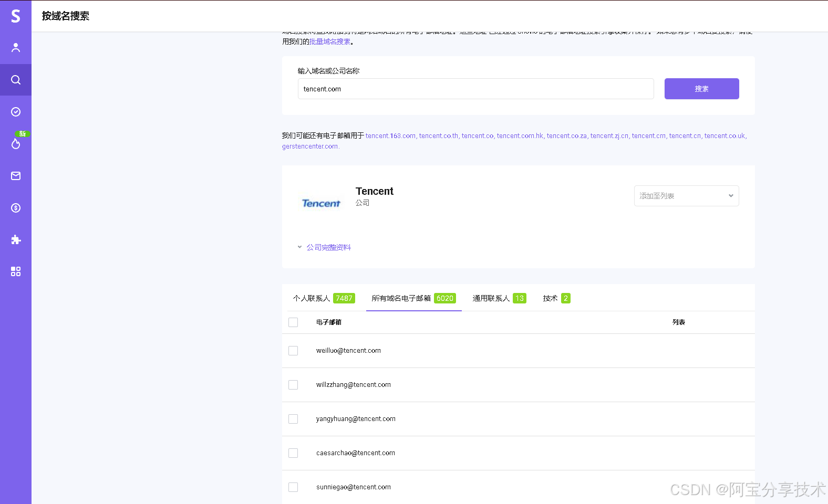The height and width of the screenshot is (504, 828).
Task: Open the email verifier checkmark icon
Action: click(16, 112)
